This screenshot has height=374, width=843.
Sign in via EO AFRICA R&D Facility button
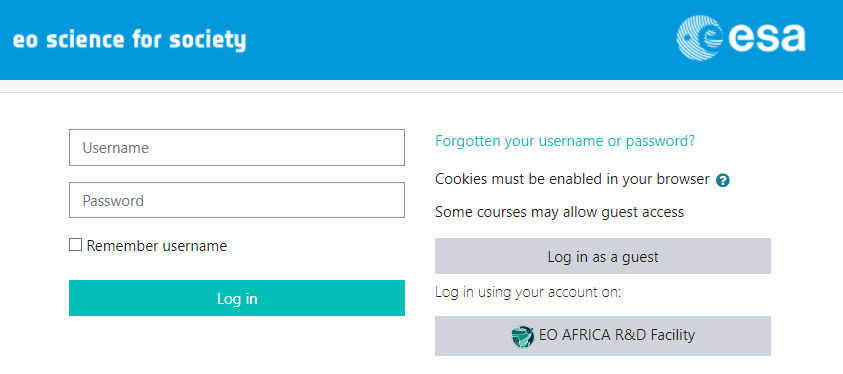(x=603, y=336)
